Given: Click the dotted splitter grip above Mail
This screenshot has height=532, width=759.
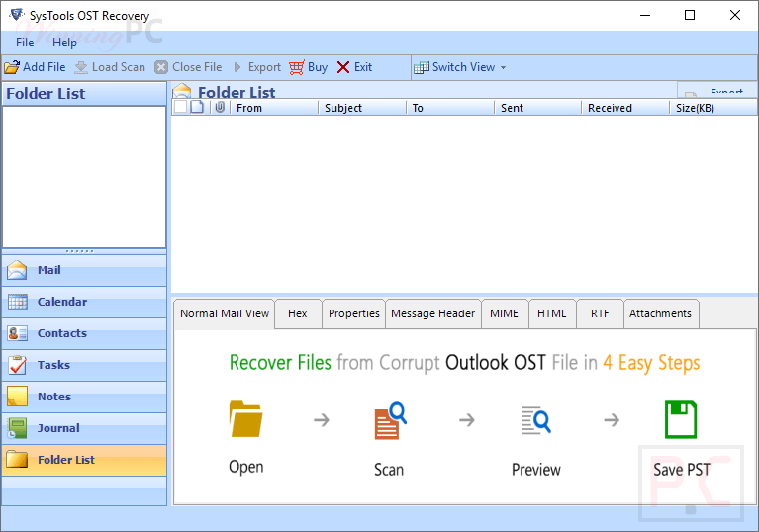Looking at the screenshot, I should [x=80, y=251].
